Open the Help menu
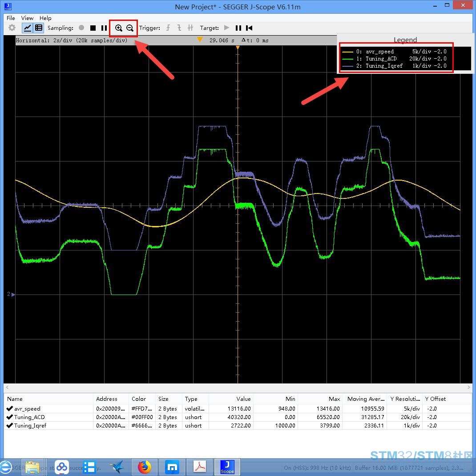The height and width of the screenshot is (476, 476). (x=45, y=18)
